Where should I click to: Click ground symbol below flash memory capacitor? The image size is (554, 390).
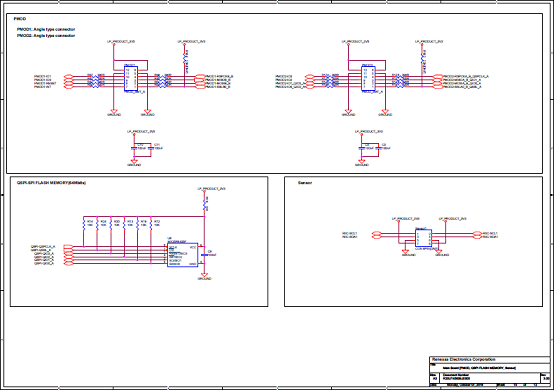pyautogui.click(x=204, y=275)
